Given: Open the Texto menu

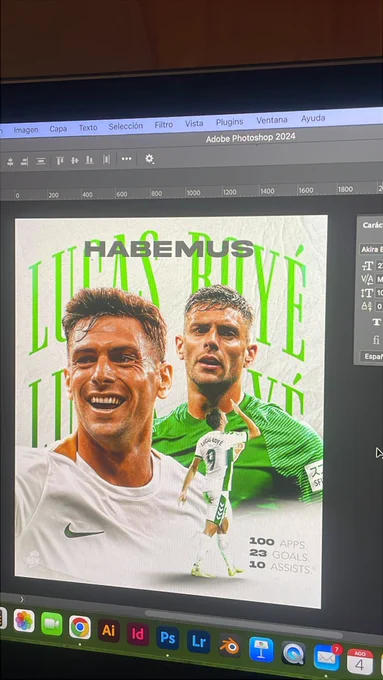Looking at the screenshot, I should click(x=88, y=128).
